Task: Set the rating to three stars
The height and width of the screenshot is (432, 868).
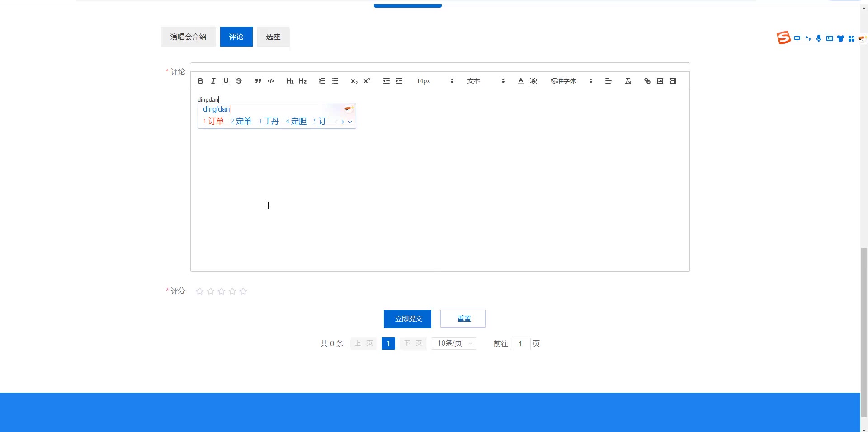Action: click(x=222, y=291)
